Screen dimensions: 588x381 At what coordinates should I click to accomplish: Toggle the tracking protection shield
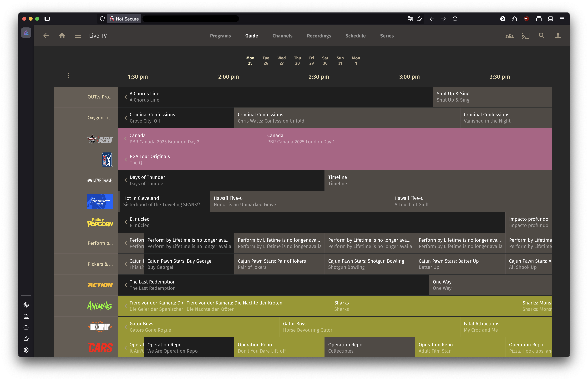click(102, 19)
